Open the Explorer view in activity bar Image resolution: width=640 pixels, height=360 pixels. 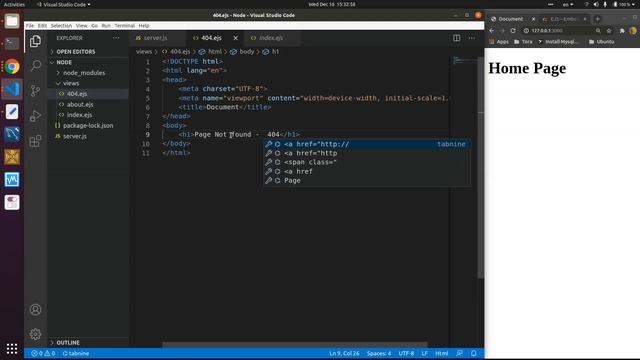click(36, 41)
